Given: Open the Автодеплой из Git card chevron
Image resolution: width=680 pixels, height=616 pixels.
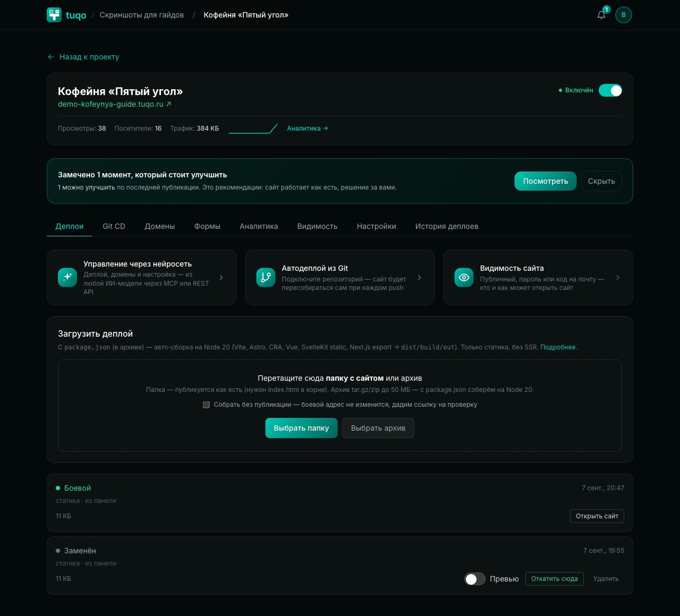Looking at the screenshot, I should [419, 277].
